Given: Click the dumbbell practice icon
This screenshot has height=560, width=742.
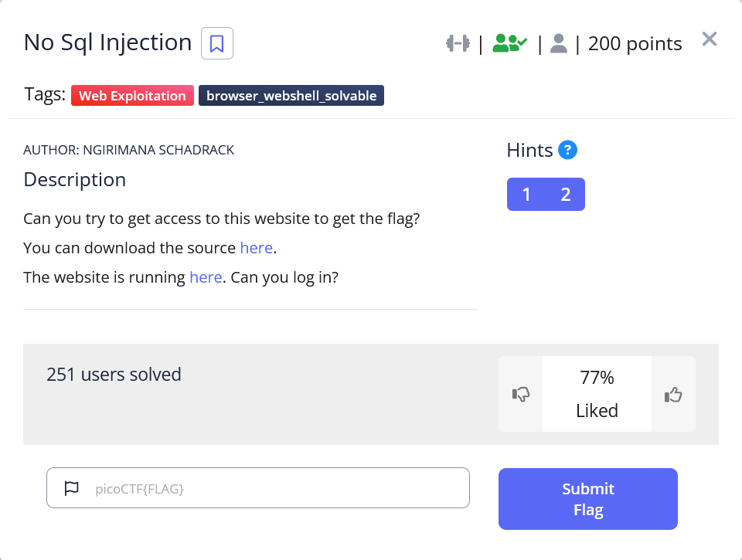Looking at the screenshot, I should pos(458,43).
